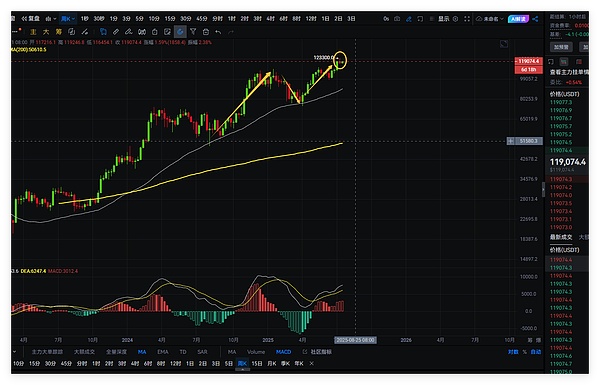Click the trash delete drawings icon

(206, 32)
